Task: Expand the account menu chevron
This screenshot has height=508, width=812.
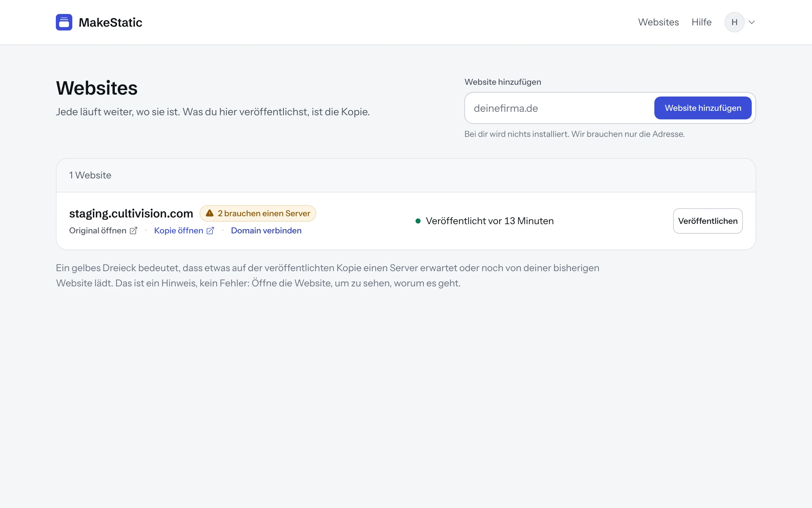Action: pos(752,22)
